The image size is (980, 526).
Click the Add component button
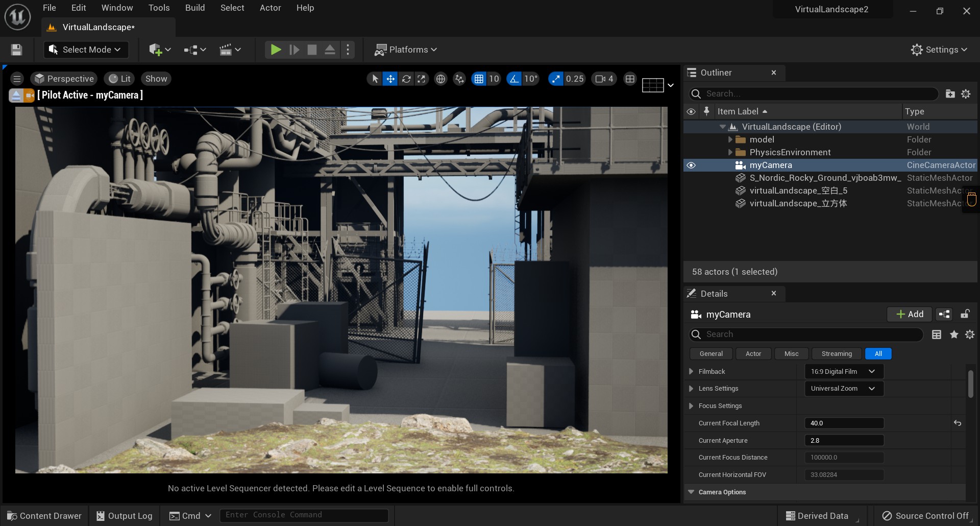[x=910, y=314]
